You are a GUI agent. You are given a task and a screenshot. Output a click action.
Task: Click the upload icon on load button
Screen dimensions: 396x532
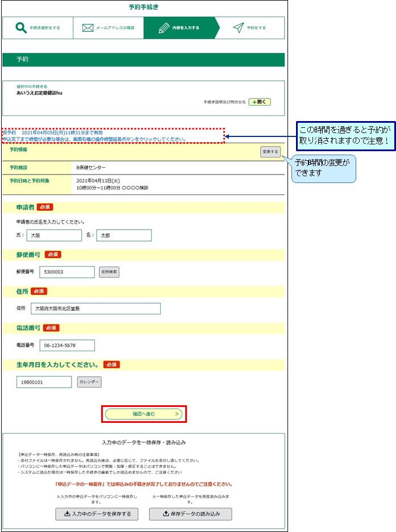click(165, 514)
